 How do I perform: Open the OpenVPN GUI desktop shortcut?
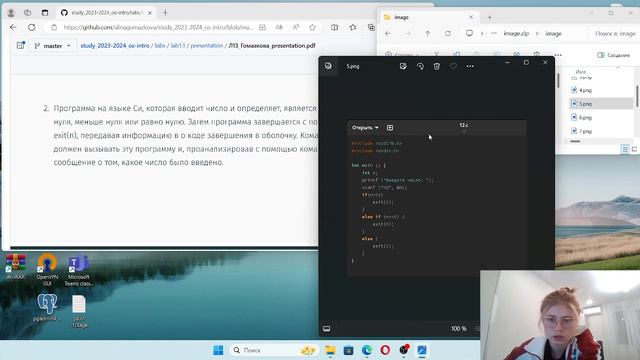(47, 269)
